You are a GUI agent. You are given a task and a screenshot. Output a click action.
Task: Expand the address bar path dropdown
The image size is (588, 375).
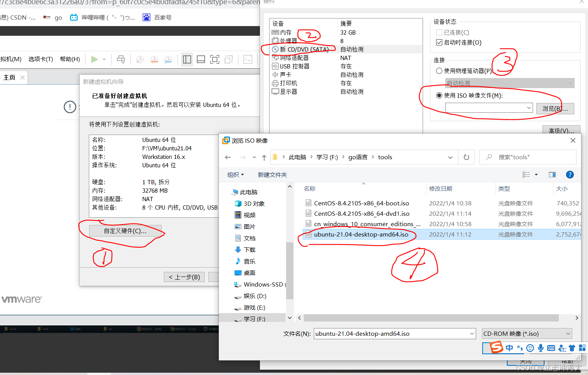coord(450,157)
